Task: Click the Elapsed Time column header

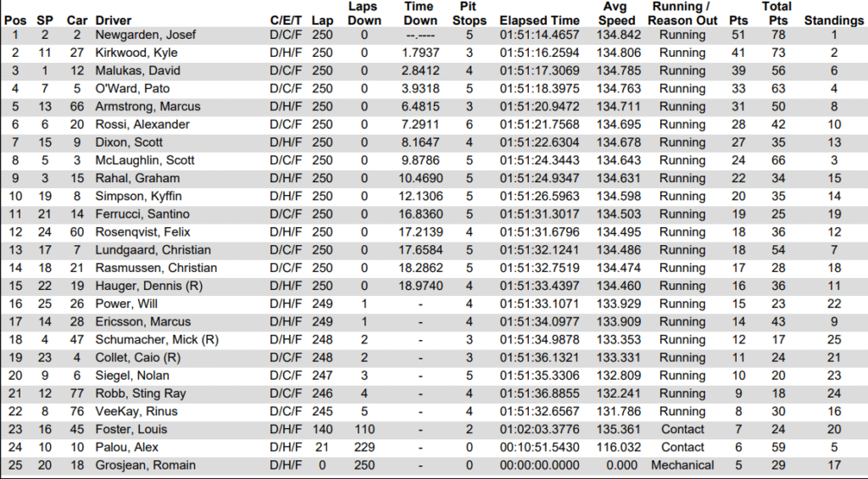Action: [540, 20]
